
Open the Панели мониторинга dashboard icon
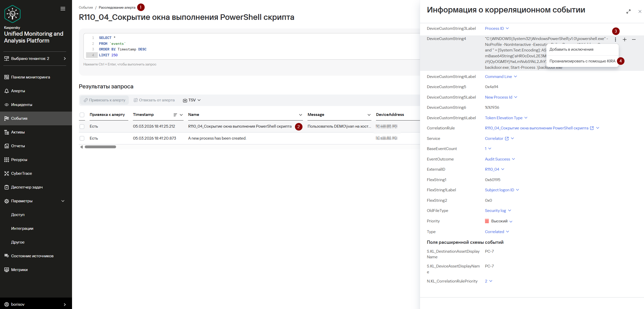(x=7, y=77)
